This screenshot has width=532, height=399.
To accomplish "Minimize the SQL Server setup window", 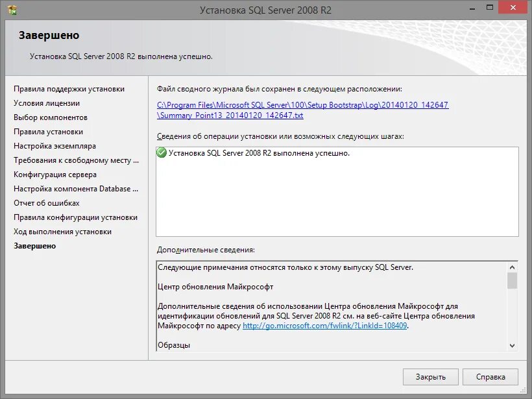I will click(x=472, y=8).
